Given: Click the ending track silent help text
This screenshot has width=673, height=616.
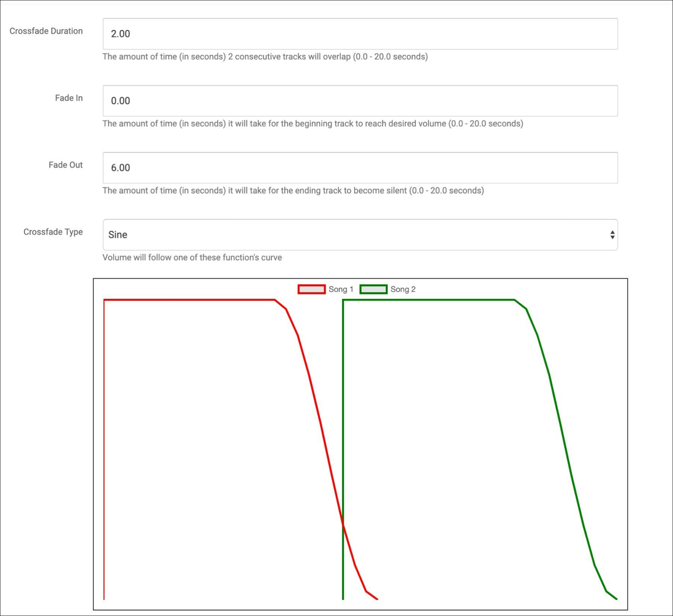Looking at the screenshot, I should click(x=293, y=190).
